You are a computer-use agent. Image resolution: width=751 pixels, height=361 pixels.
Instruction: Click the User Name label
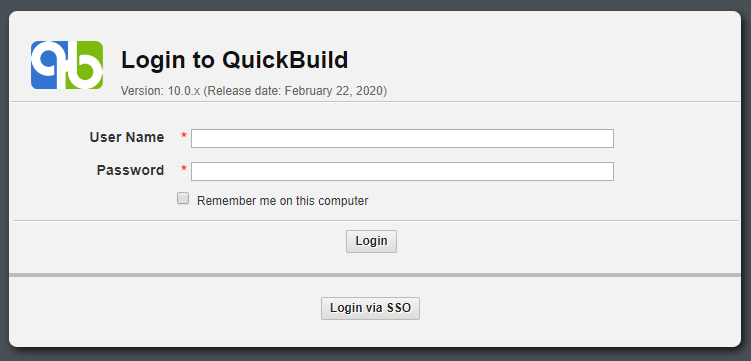tap(127, 137)
